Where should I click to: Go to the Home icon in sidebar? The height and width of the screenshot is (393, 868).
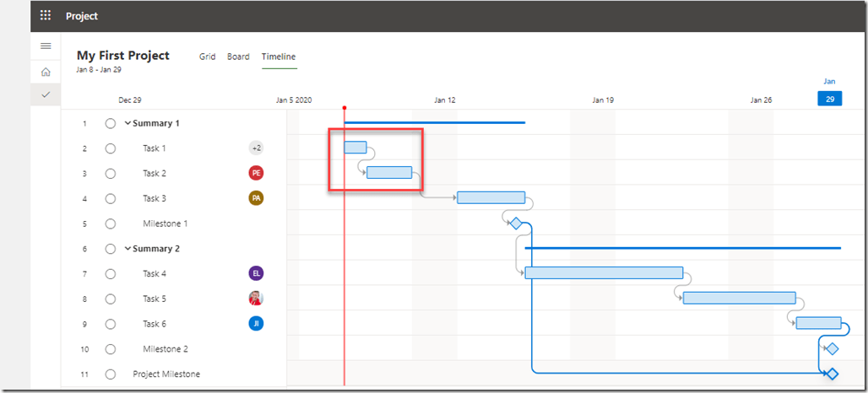(46, 72)
